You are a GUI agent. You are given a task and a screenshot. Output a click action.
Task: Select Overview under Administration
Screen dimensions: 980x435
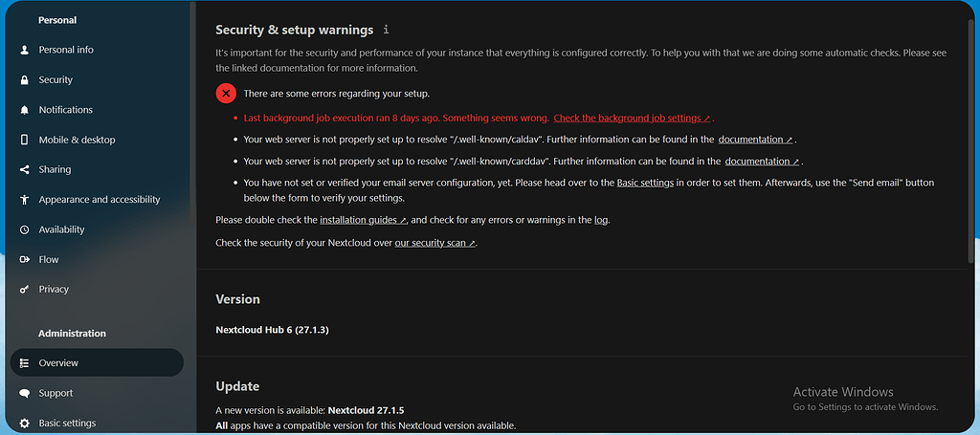(97, 363)
